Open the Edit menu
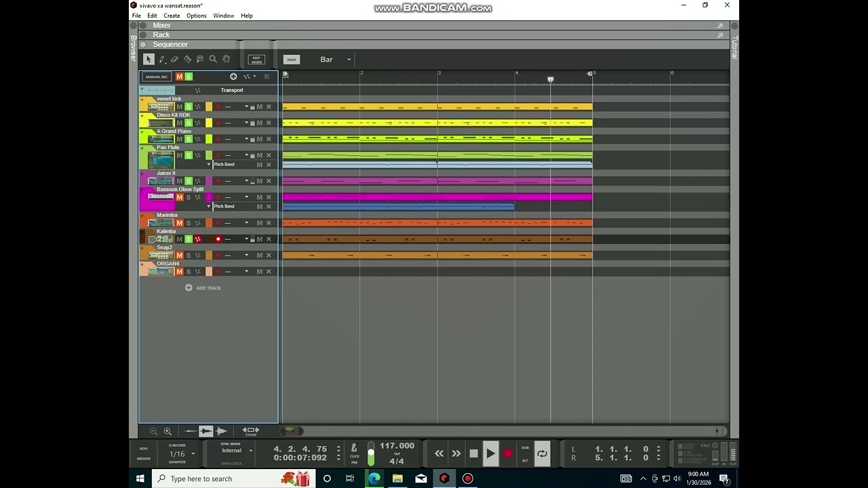 tap(152, 16)
